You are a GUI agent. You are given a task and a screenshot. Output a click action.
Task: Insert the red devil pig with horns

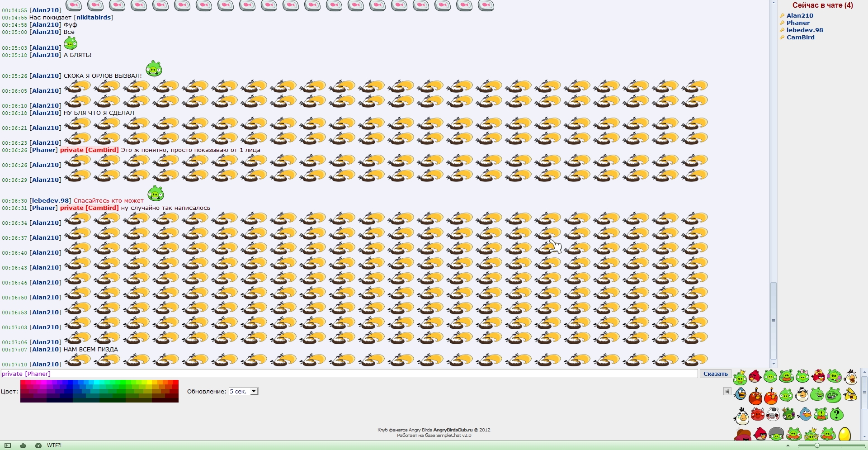pos(757,414)
